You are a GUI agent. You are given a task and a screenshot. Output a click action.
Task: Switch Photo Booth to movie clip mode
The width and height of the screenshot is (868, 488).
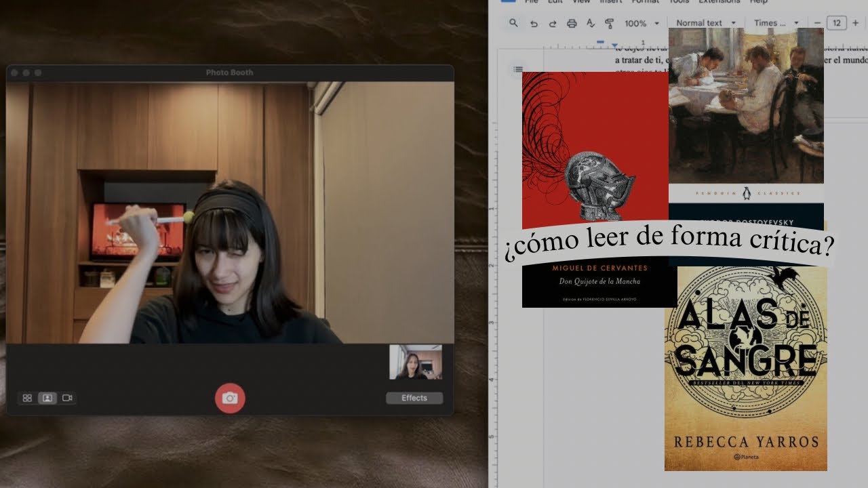tap(67, 398)
